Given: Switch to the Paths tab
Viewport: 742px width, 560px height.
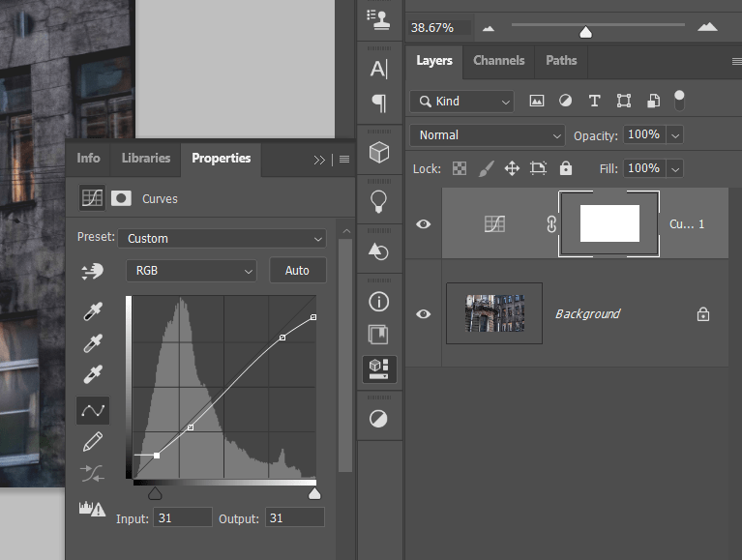Looking at the screenshot, I should click(561, 61).
